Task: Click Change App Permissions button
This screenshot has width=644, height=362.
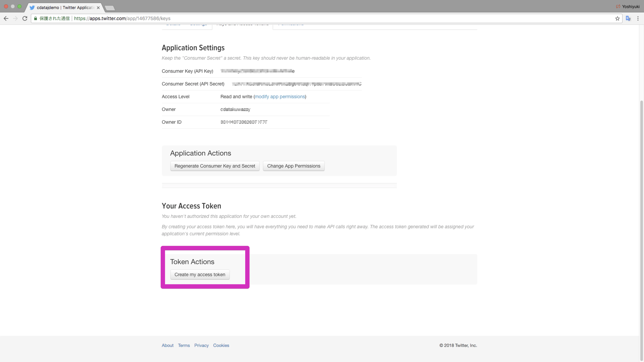Action: (294, 166)
